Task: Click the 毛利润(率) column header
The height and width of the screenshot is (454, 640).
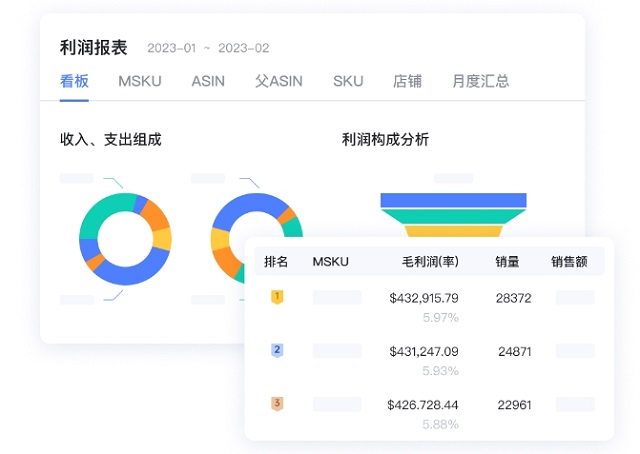Action: [x=430, y=261]
